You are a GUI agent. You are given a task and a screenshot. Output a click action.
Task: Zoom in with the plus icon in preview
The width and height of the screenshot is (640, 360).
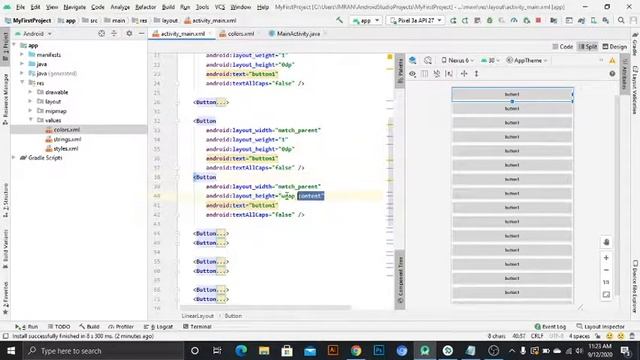tap(606, 258)
